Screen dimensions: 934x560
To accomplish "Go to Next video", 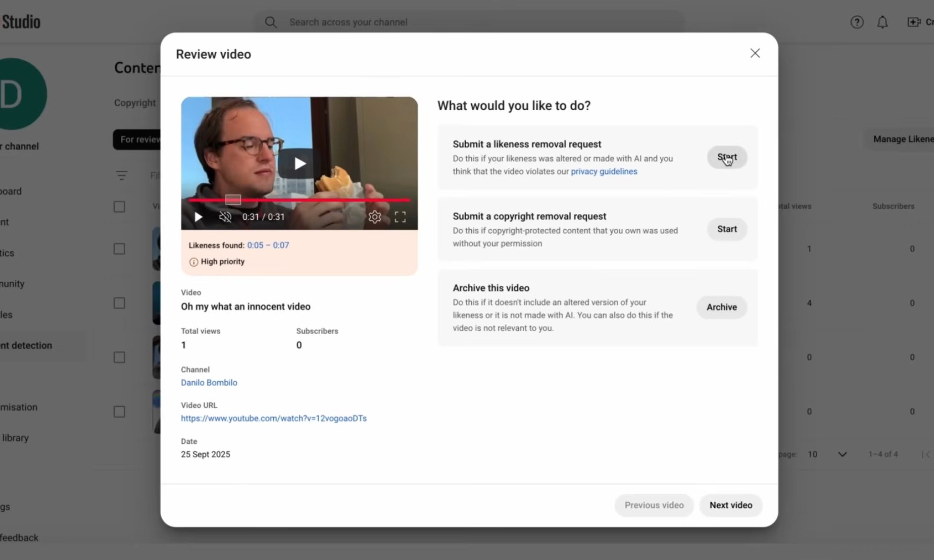I will coord(731,505).
